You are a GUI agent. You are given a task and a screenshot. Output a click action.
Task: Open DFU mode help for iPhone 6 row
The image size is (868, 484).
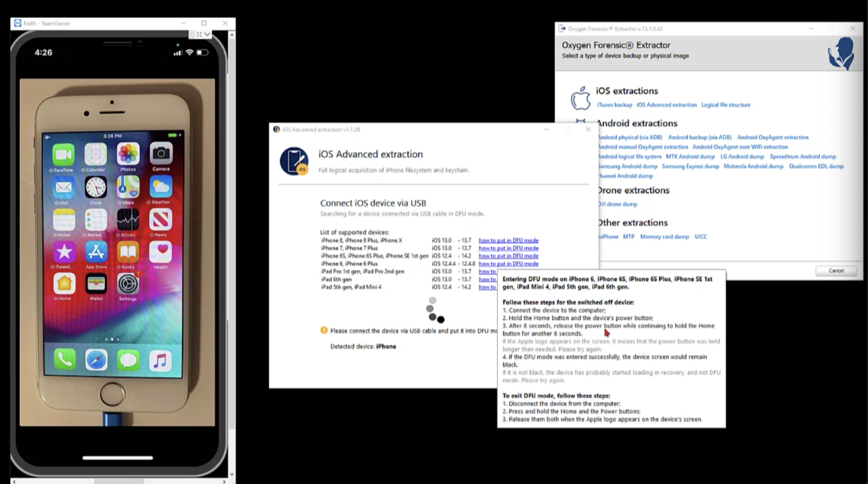pyautogui.click(x=509, y=264)
